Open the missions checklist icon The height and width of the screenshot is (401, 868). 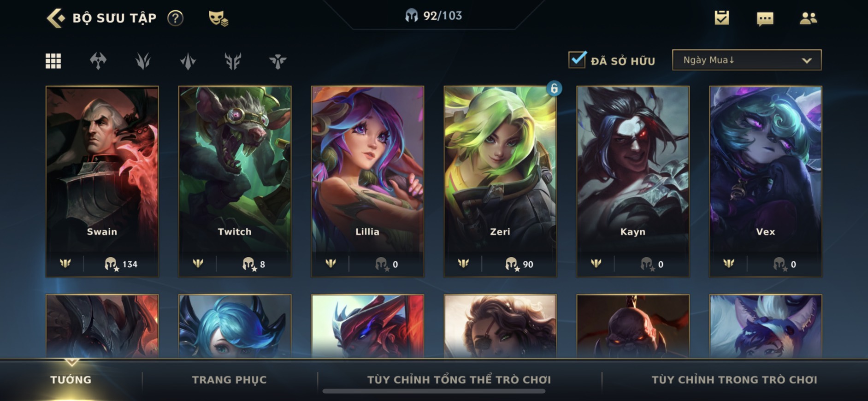tap(722, 18)
